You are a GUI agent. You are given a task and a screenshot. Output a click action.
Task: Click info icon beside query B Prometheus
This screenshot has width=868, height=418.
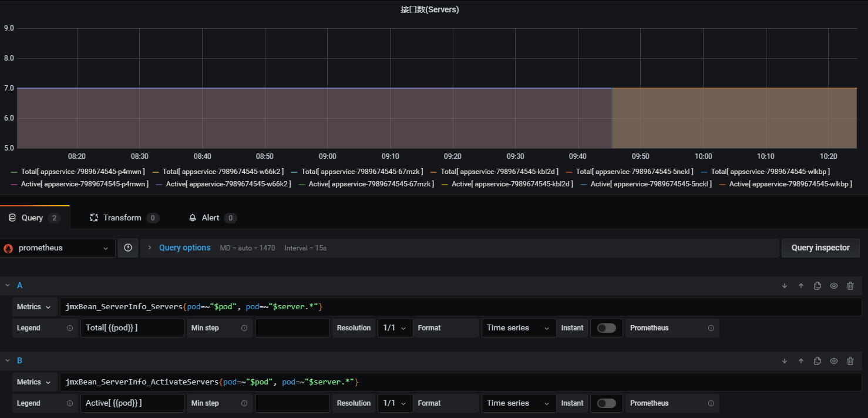[711, 403]
